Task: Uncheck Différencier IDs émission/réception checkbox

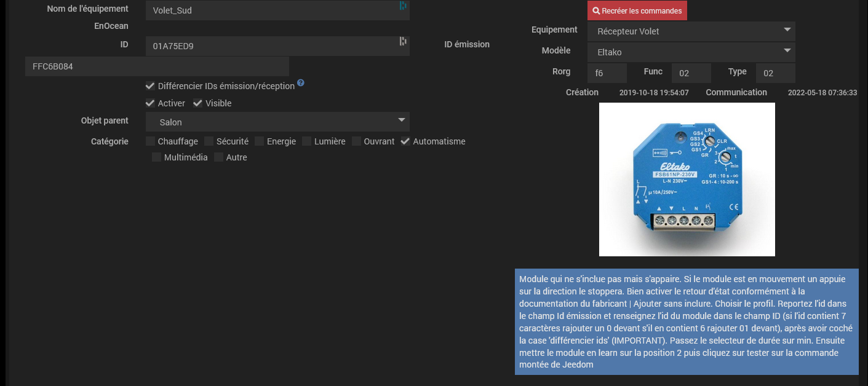Action: pos(150,86)
